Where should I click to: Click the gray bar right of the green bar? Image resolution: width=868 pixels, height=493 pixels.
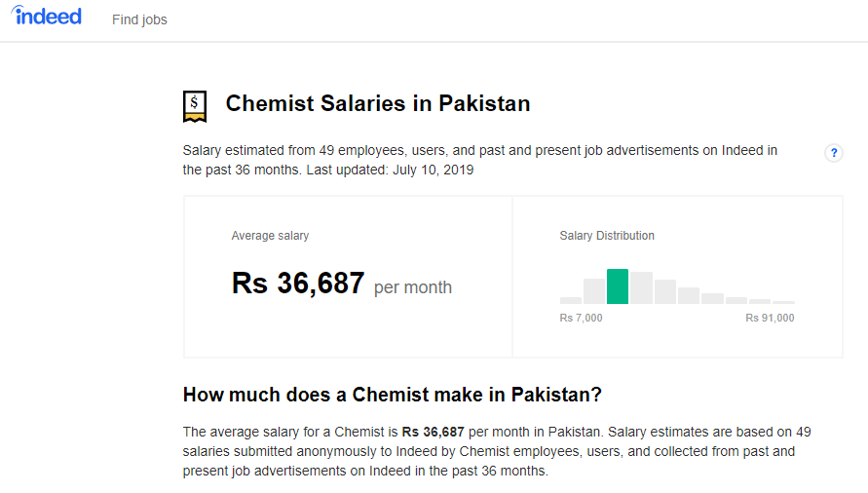[641, 288]
